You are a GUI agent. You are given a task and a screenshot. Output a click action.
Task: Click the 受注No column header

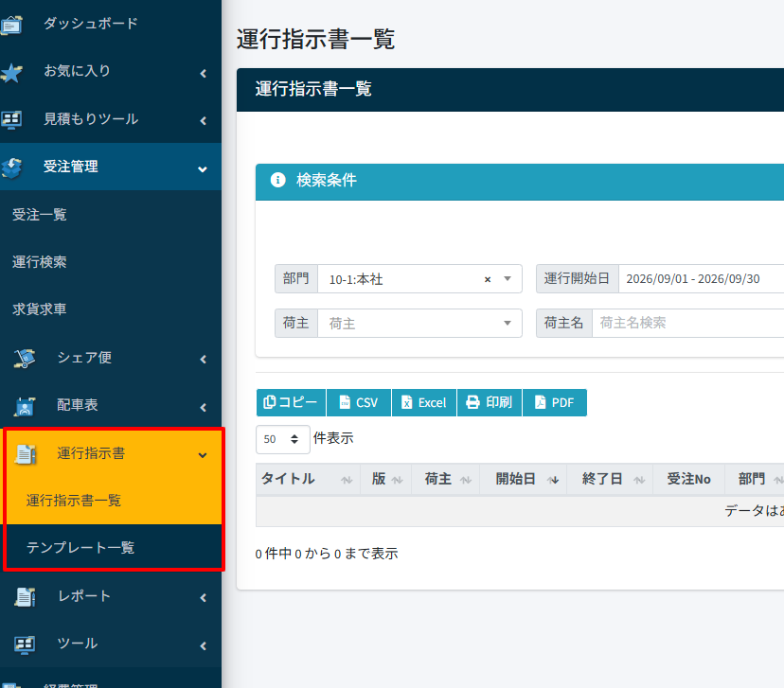pos(688,479)
